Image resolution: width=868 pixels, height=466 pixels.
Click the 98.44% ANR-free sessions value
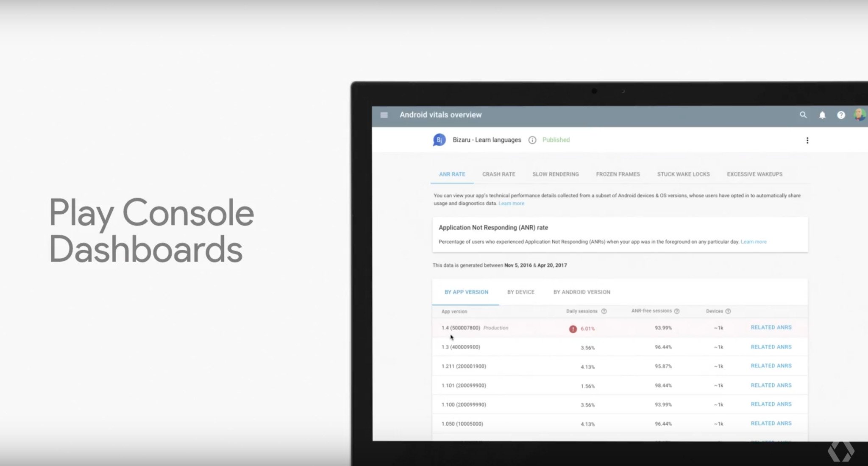click(x=663, y=385)
